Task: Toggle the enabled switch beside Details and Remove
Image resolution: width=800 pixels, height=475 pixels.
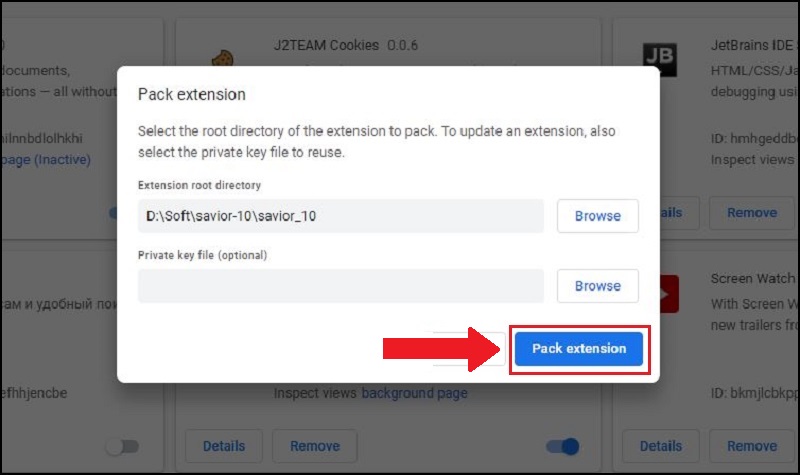Action: (562, 446)
